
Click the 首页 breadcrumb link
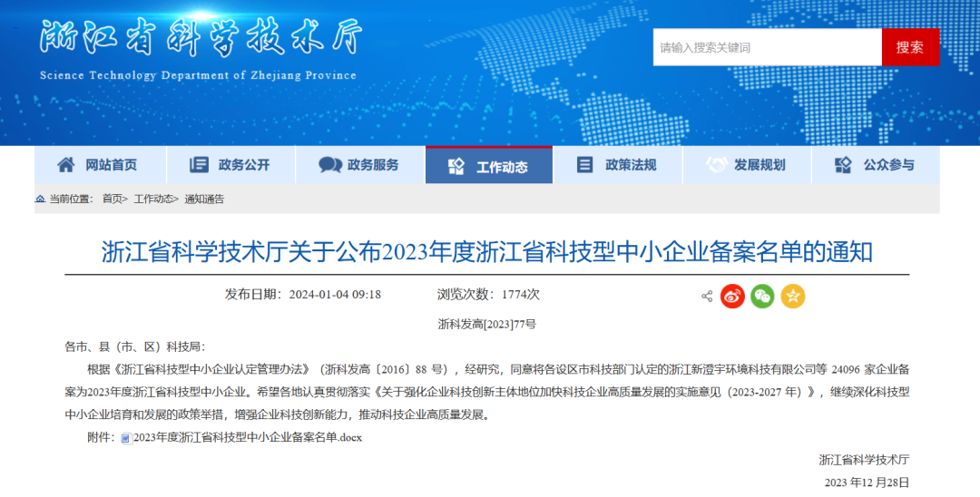point(113,199)
